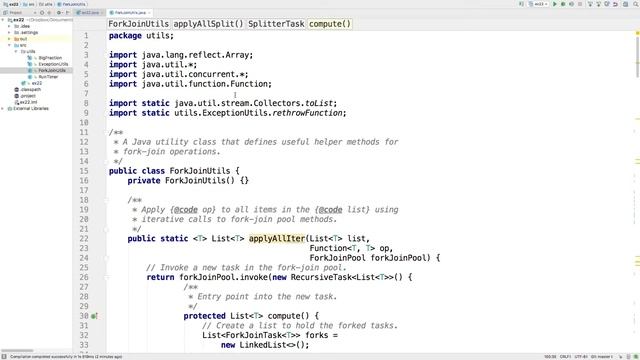Collapse the utils package arrow
The image size is (640, 360).
click(16, 51)
